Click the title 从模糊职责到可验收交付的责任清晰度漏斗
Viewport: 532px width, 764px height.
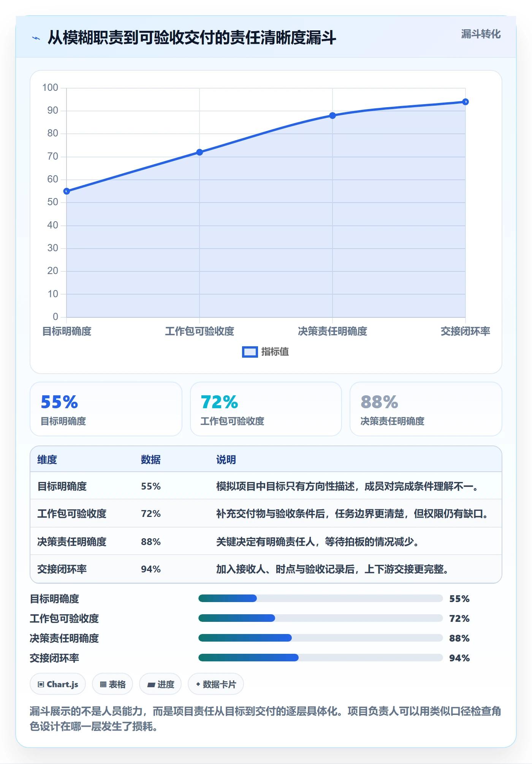tap(192, 38)
